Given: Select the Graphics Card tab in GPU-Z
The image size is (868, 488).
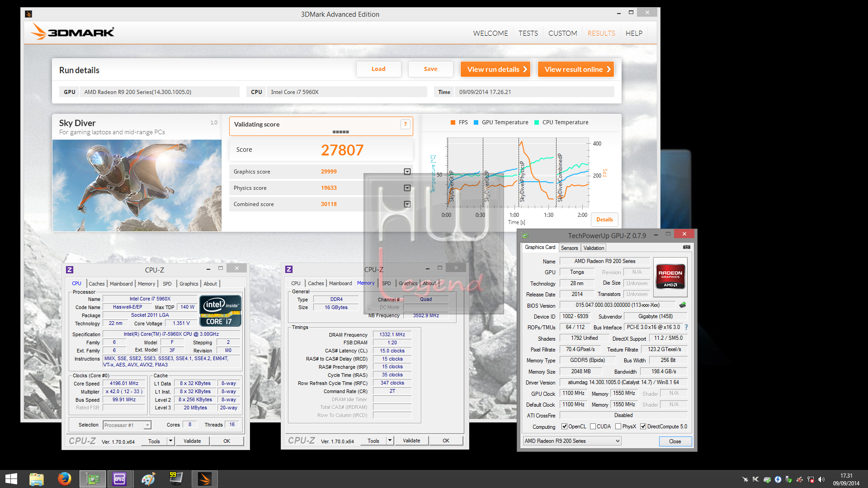Looking at the screenshot, I should click(540, 247).
